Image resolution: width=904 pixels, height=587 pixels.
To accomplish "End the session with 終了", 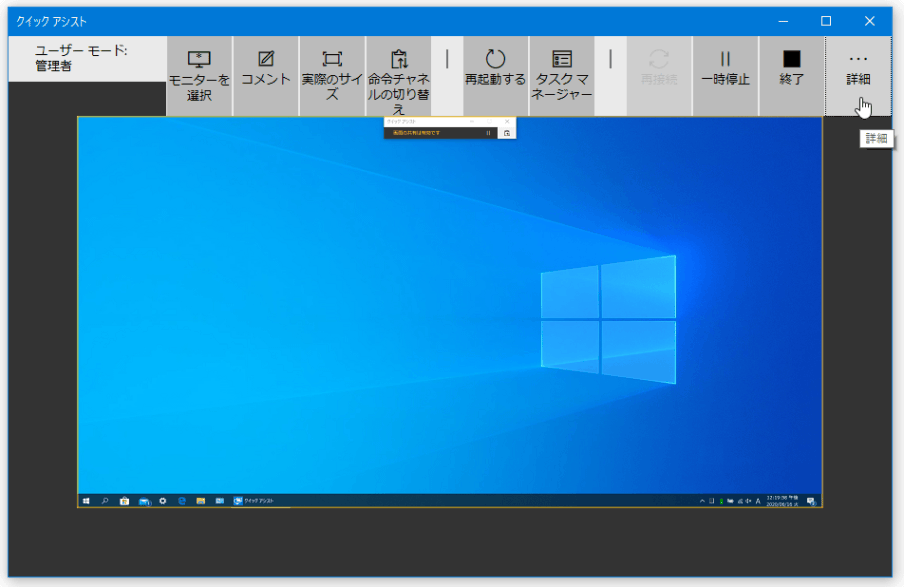I will (792, 76).
